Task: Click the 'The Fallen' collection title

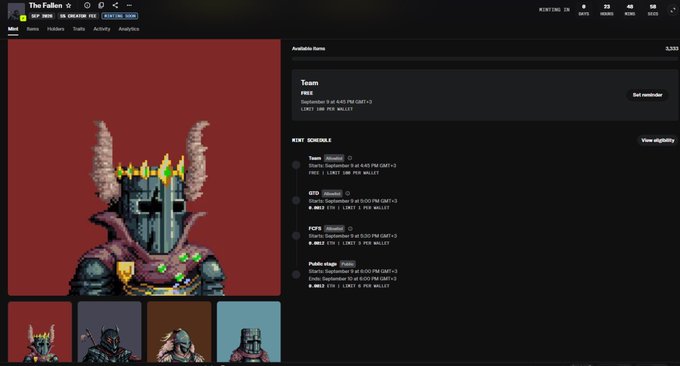Action: 46,6
